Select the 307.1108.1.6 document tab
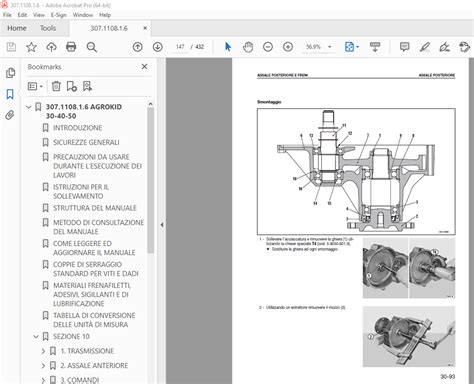 coord(109,28)
